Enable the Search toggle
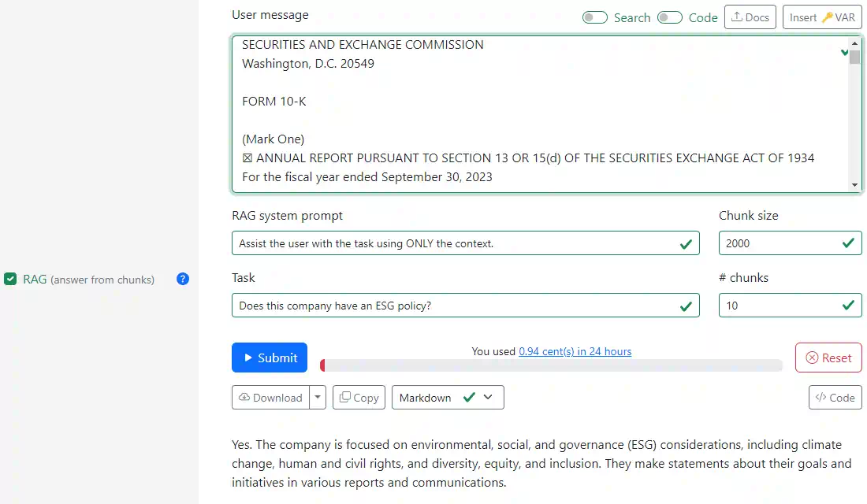This screenshot has width=867, height=504. (595, 17)
